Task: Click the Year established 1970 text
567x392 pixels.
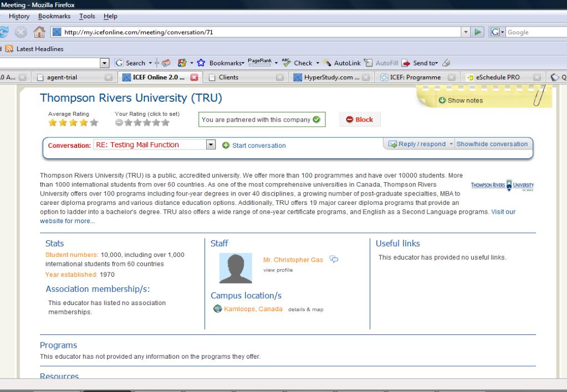Action: point(80,275)
